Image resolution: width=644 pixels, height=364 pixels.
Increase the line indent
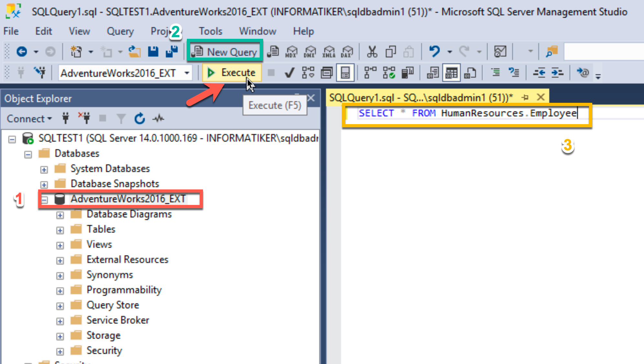point(557,72)
